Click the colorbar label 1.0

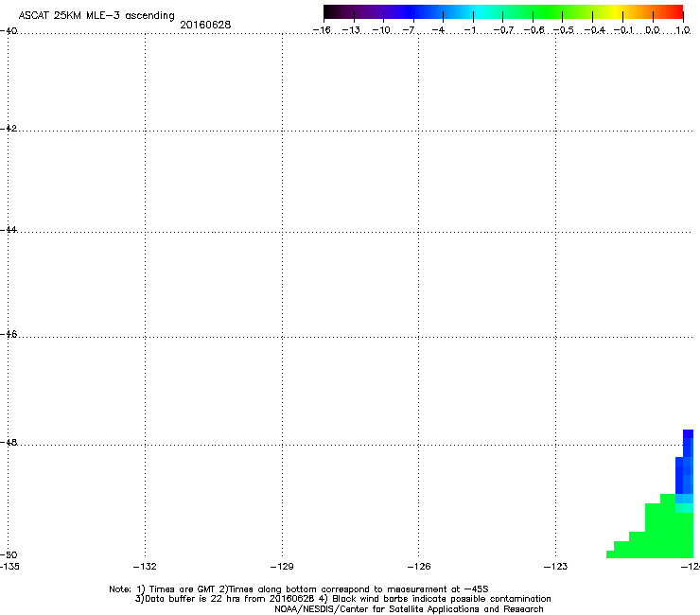click(683, 30)
